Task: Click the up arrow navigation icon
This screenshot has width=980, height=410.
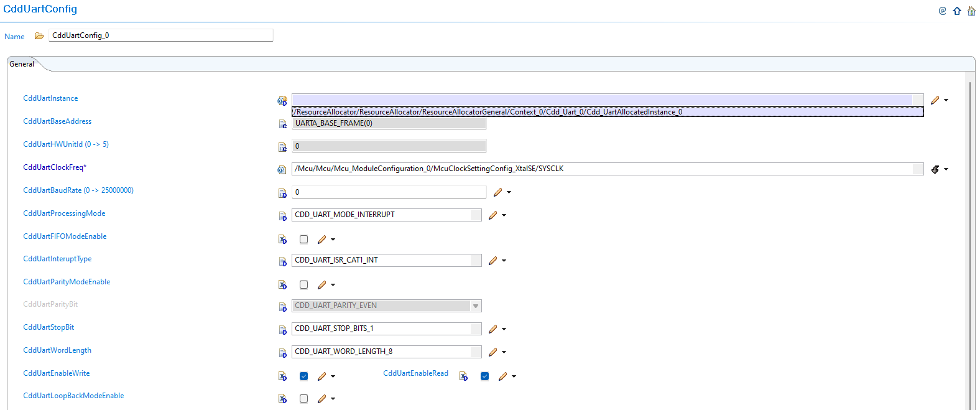Action: coord(957,11)
